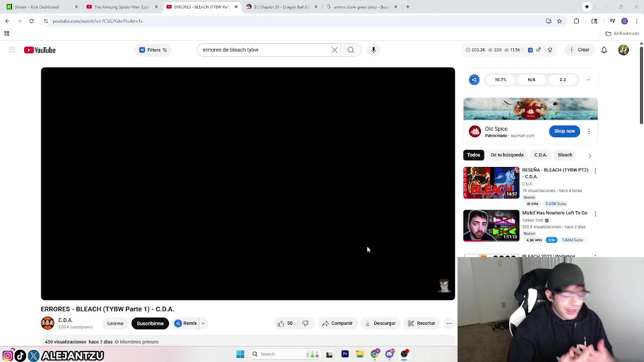Viewport: 644px width, 362px height.
Task: Click the 10.7% vidIQ stat pill
Action: tap(500, 79)
